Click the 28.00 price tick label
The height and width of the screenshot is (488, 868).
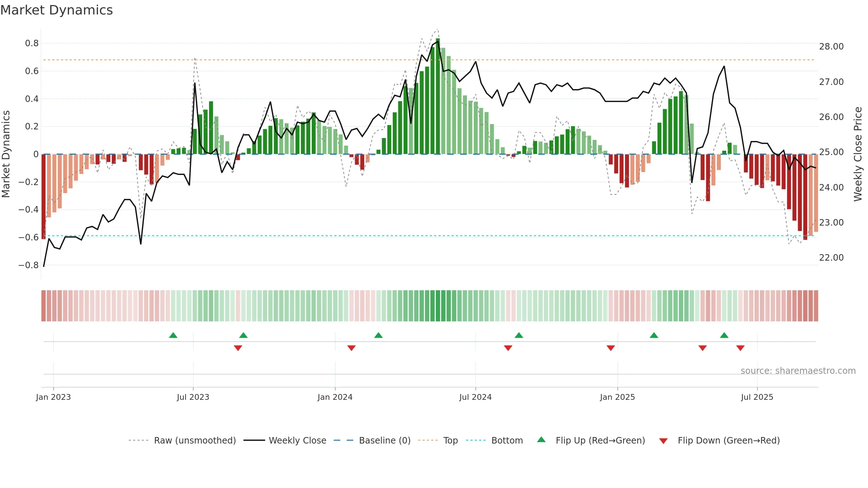[831, 47]
